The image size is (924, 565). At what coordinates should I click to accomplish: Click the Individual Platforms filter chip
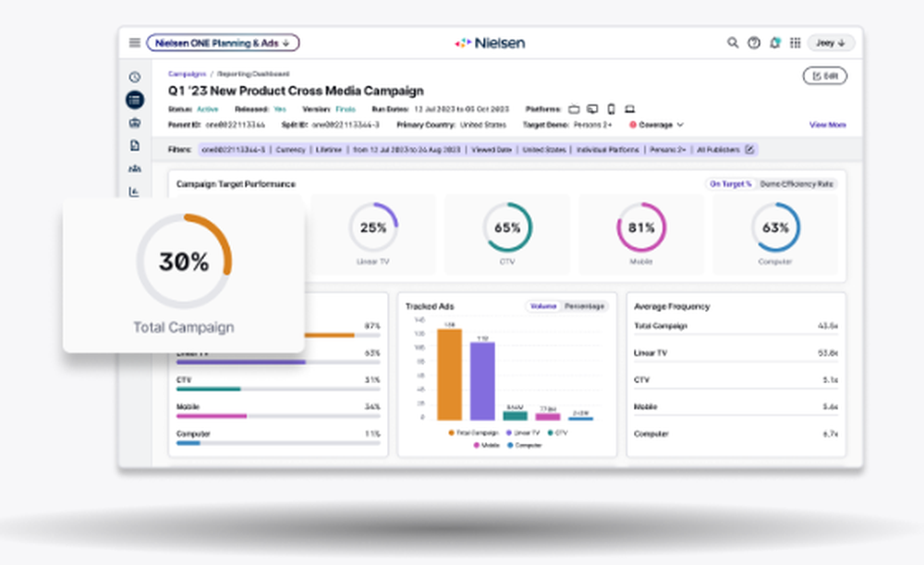(x=608, y=150)
